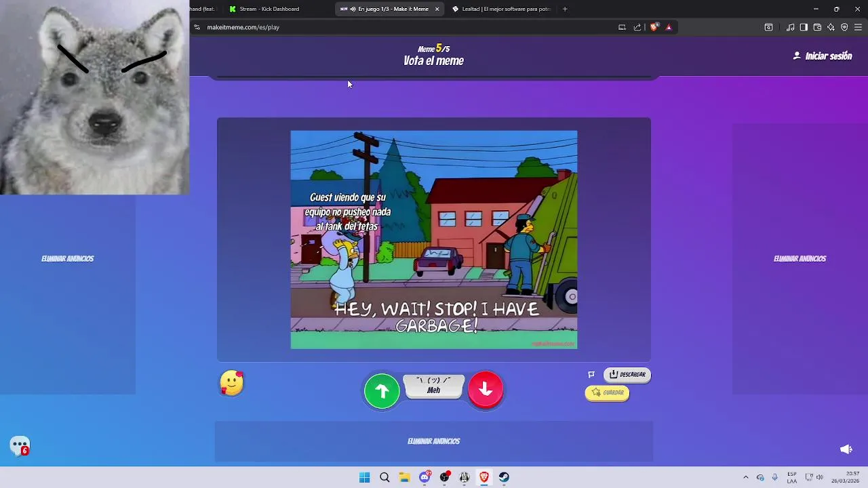Open Windows taskbar search
868x488 pixels.
tap(384, 477)
